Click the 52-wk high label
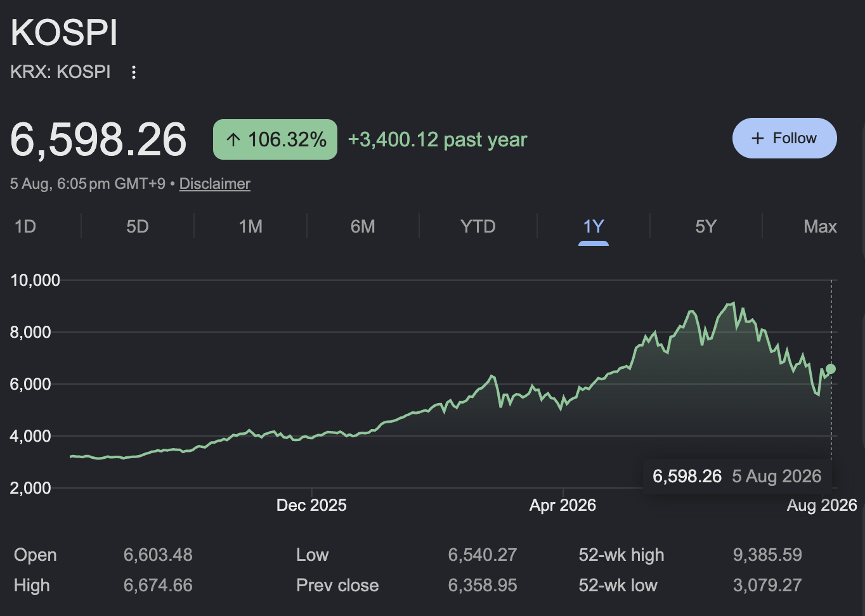 point(621,555)
